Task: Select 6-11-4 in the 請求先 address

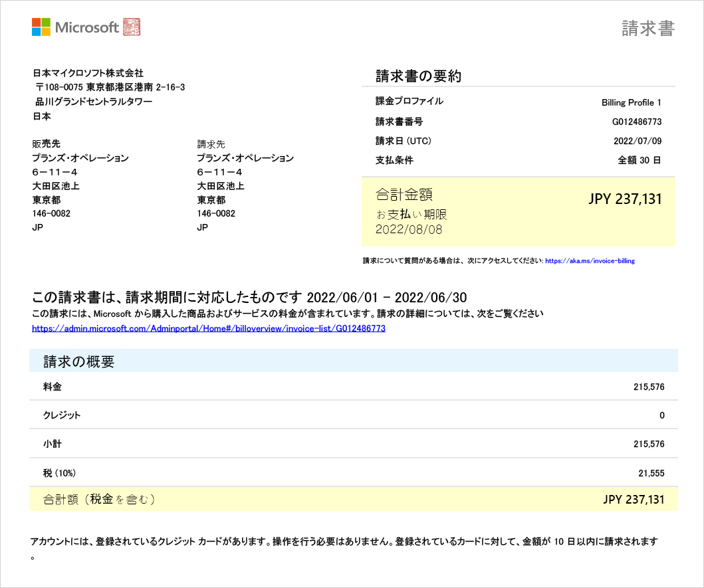Action: click(x=219, y=172)
